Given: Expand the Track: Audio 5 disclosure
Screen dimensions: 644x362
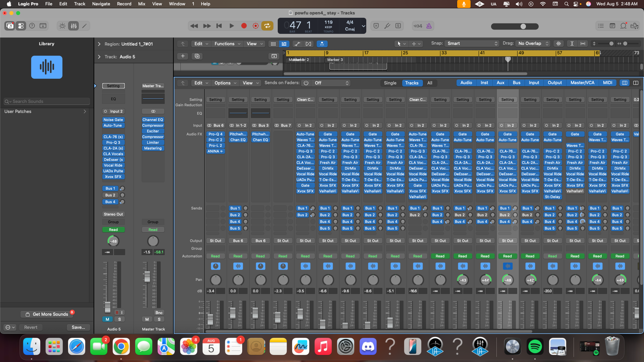Looking at the screenshot, I should pos(99,57).
